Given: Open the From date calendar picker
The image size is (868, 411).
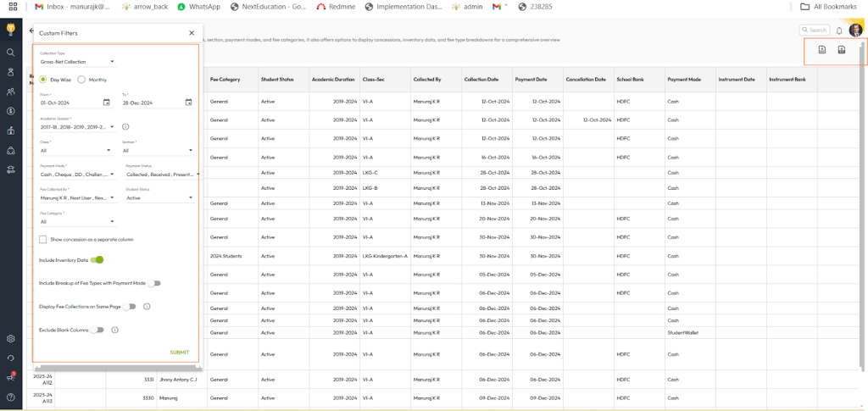Looking at the screenshot, I should [x=106, y=103].
